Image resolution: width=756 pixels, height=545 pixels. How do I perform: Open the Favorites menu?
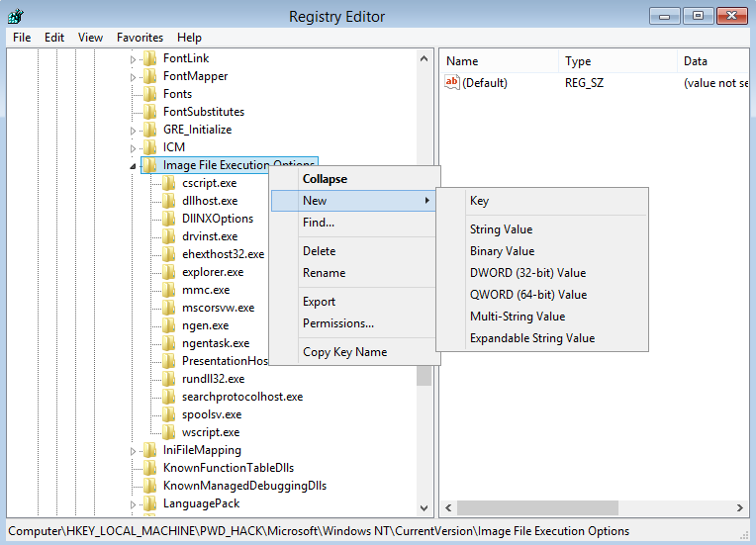pyautogui.click(x=140, y=38)
